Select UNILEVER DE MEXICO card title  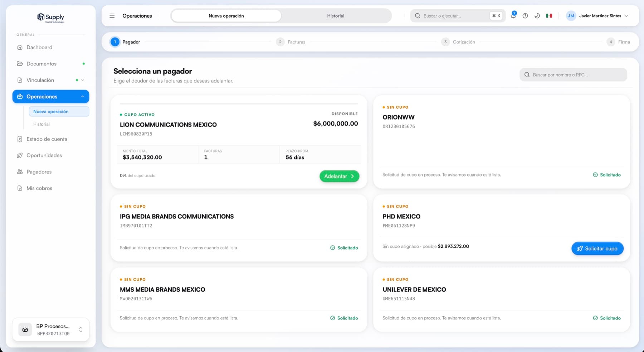pos(414,289)
